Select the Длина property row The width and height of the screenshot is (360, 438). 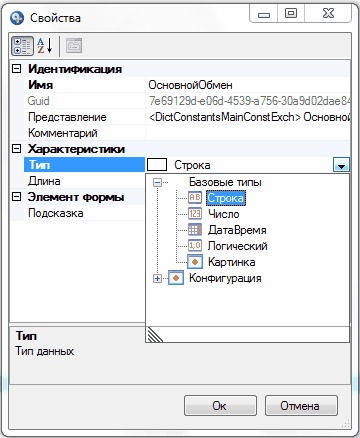coord(78,181)
